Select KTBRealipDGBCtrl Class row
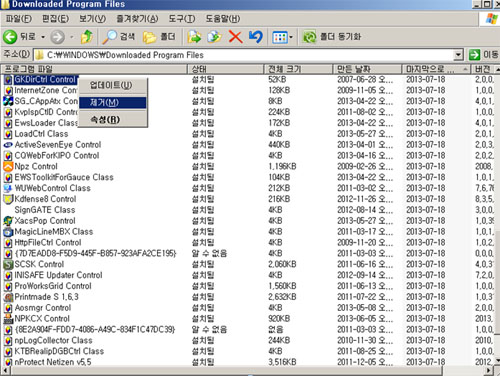Screen dimensions: 500x376 point(248,351)
